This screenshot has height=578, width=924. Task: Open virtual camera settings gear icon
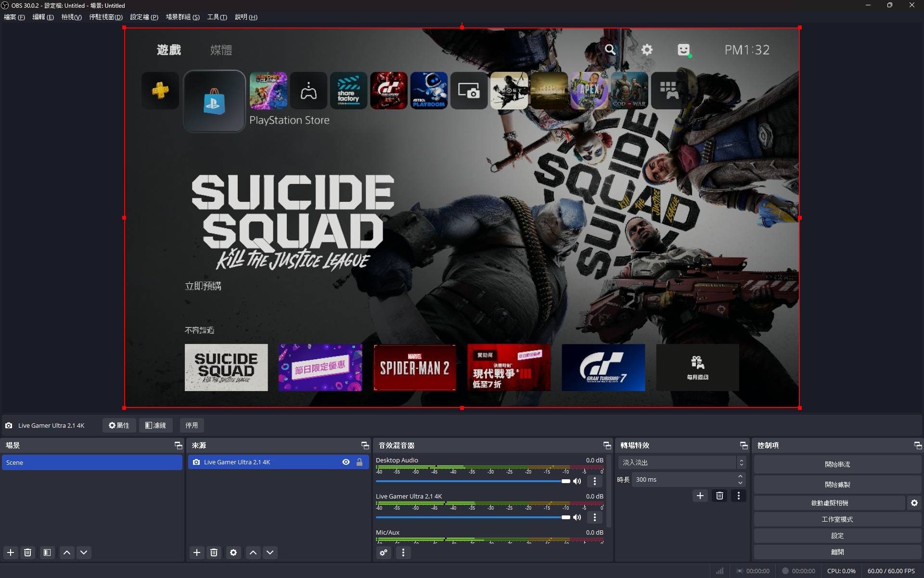click(x=914, y=503)
